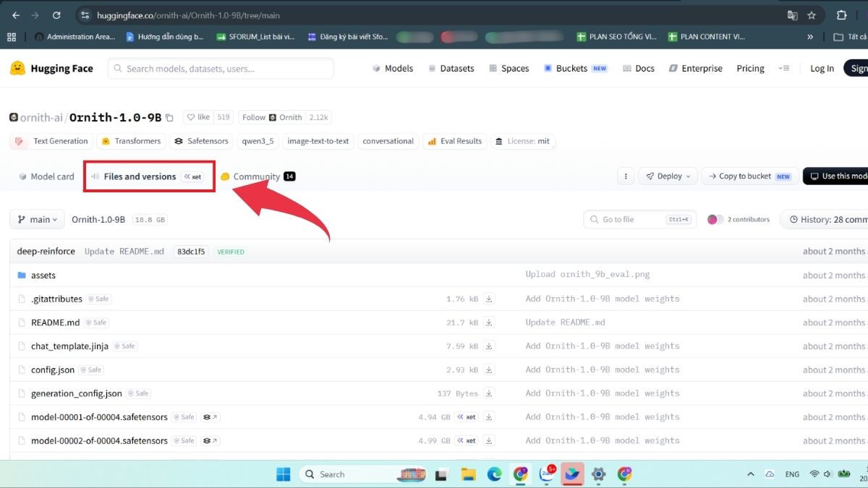Click the Safetensors tag
868x488 pixels.
point(202,141)
